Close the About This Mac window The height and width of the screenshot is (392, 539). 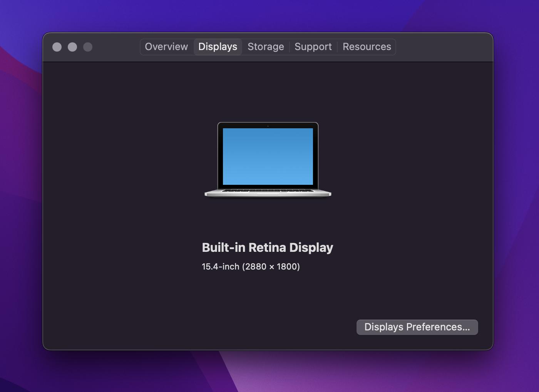[x=57, y=47]
